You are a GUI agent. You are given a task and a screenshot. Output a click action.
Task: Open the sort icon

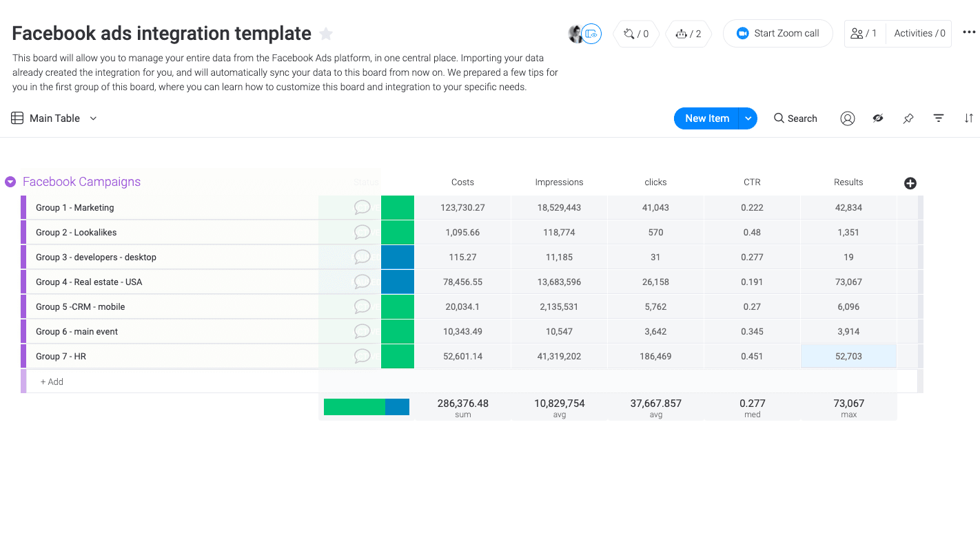[968, 118]
